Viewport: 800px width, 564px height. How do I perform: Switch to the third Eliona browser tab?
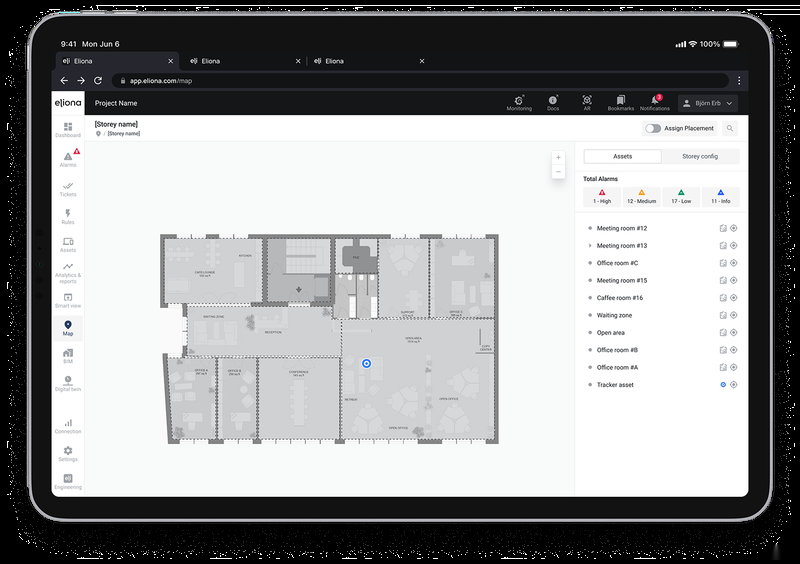(x=369, y=61)
